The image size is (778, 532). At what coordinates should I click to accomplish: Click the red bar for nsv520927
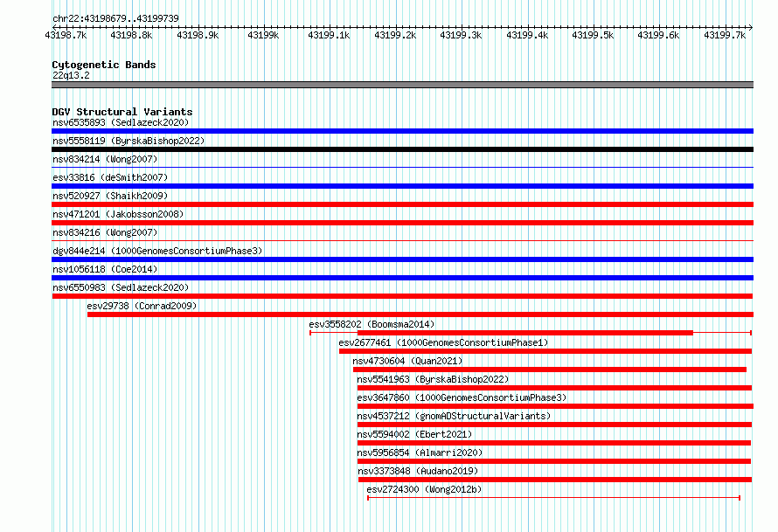(402, 204)
